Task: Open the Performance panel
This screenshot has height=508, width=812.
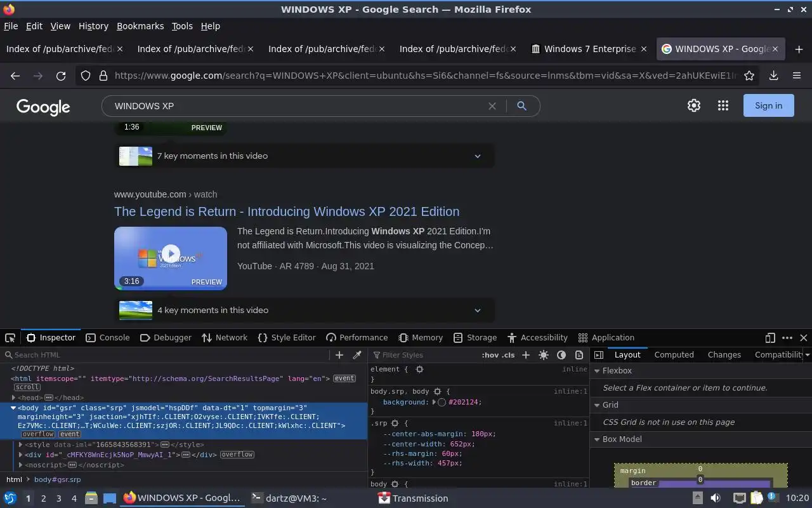Action: tap(357, 338)
